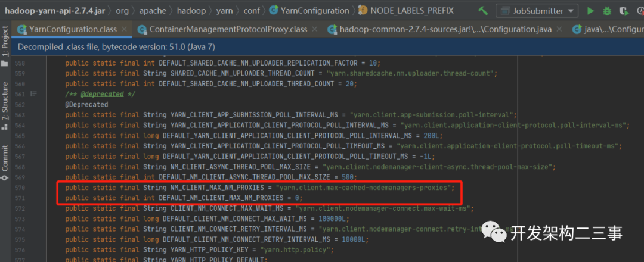Close the ContainerManagementProtocolProxy.class tab

pyautogui.click(x=315, y=30)
